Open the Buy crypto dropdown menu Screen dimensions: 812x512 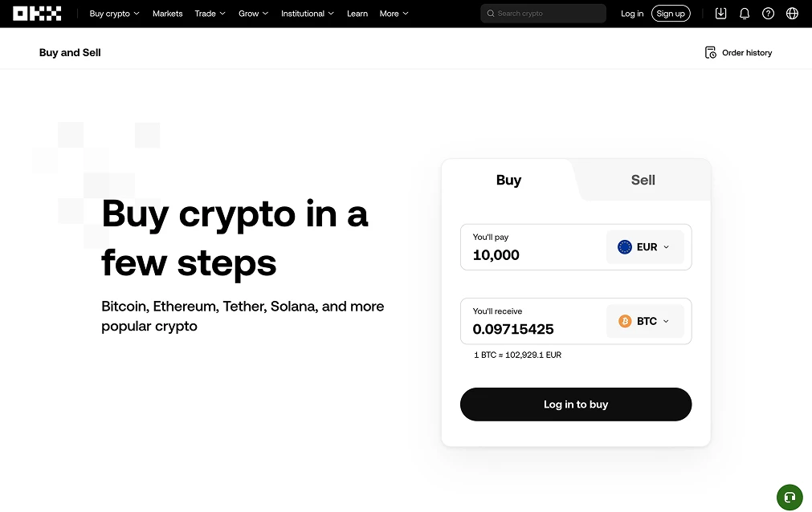point(114,14)
